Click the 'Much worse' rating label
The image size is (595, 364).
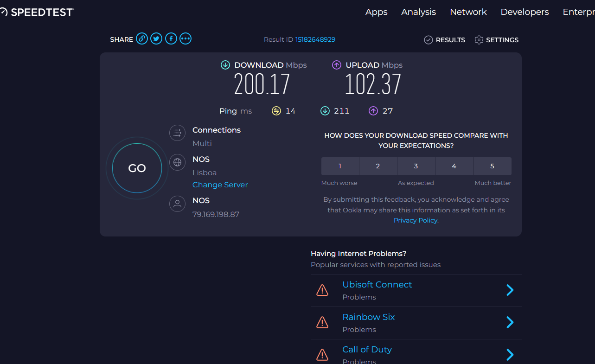click(x=339, y=183)
